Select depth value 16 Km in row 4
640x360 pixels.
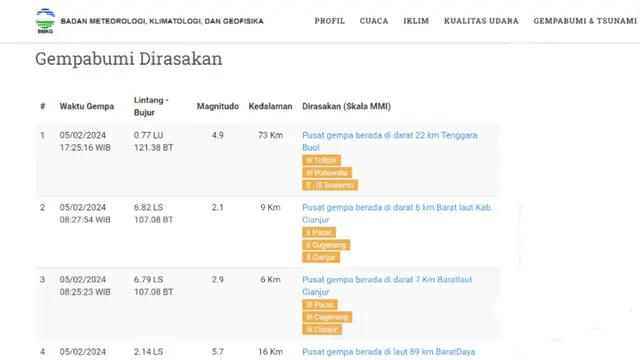270,352
